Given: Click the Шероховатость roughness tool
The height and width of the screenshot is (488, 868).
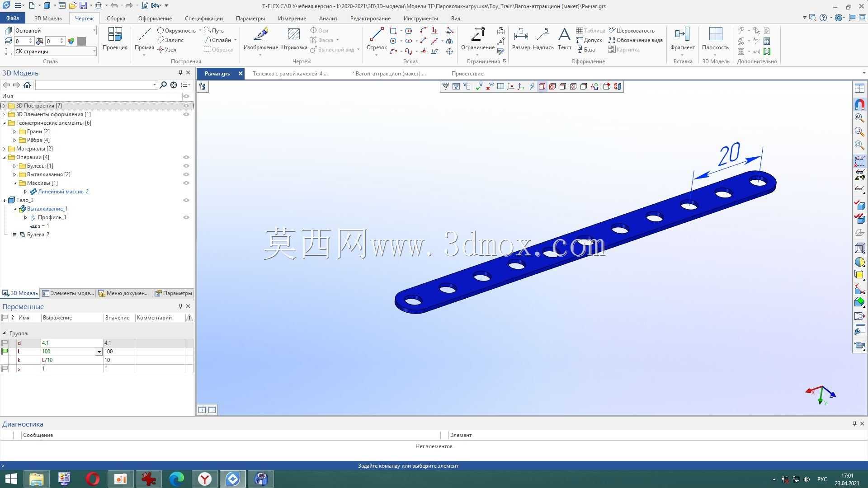Looking at the screenshot, I should pyautogui.click(x=632, y=30).
